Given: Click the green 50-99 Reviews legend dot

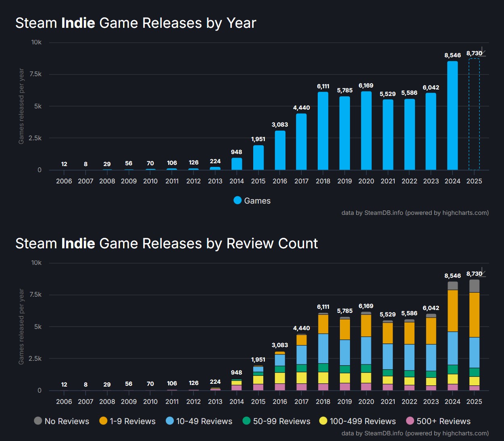Looking at the screenshot, I should (x=246, y=421).
